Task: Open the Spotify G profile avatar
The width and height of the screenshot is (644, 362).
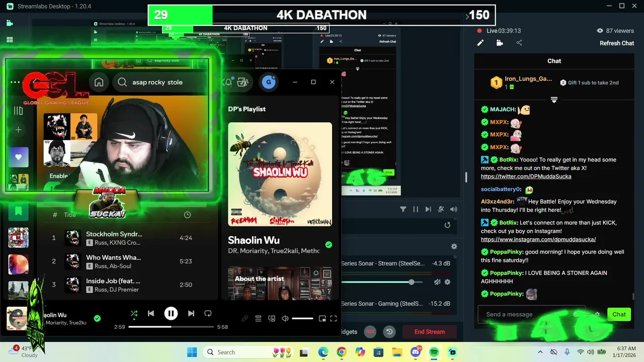Action: coord(269,82)
